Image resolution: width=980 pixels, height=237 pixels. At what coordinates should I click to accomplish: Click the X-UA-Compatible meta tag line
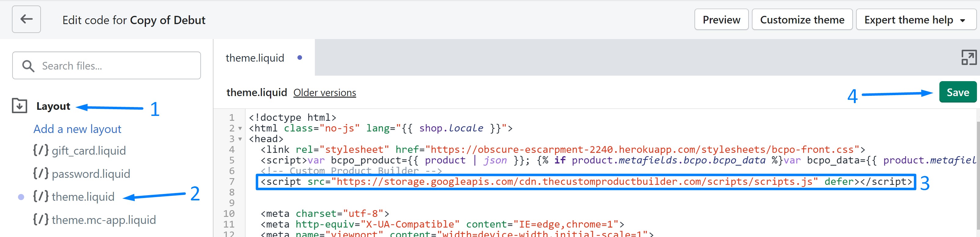(443, 224)
